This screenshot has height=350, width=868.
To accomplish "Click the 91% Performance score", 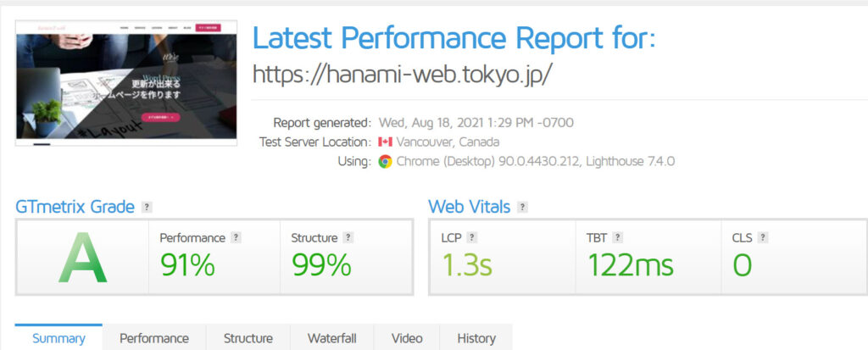I will pyautogui.click(x=187, y=265).
